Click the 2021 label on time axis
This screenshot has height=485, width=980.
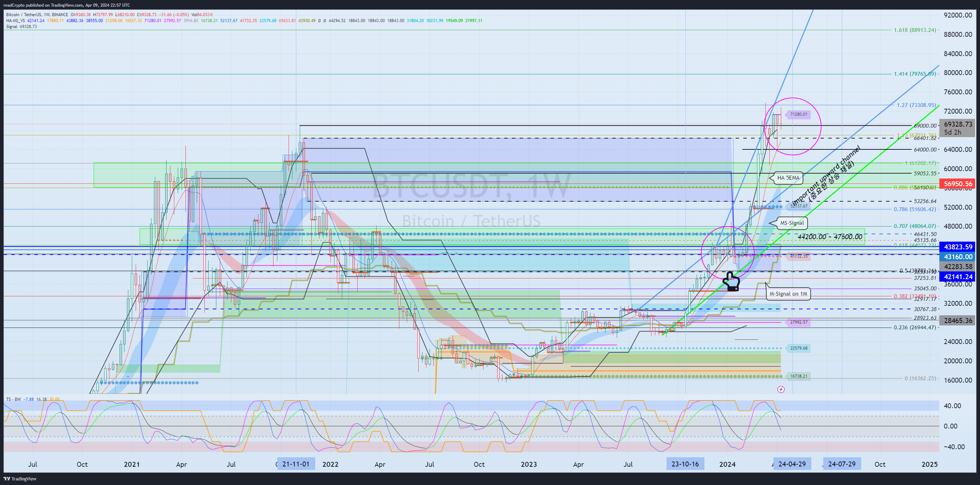pos(131,464)
